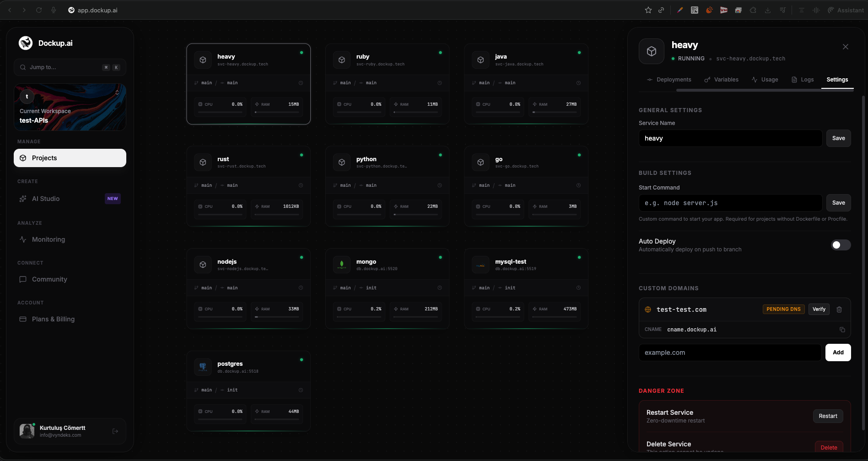Screen dimensions: 868x461
Task: Click the clock icon on the heavy service card
Action: (x=301, y=83)
